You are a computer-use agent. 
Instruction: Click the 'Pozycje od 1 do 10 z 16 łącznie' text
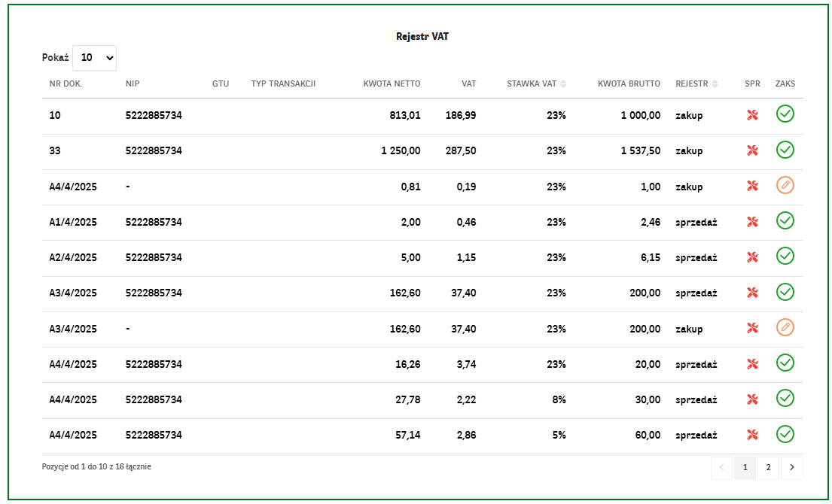point(96,467)
